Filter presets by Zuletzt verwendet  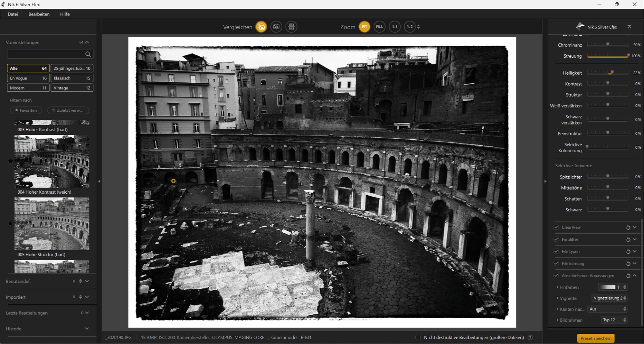click(68, 110)
